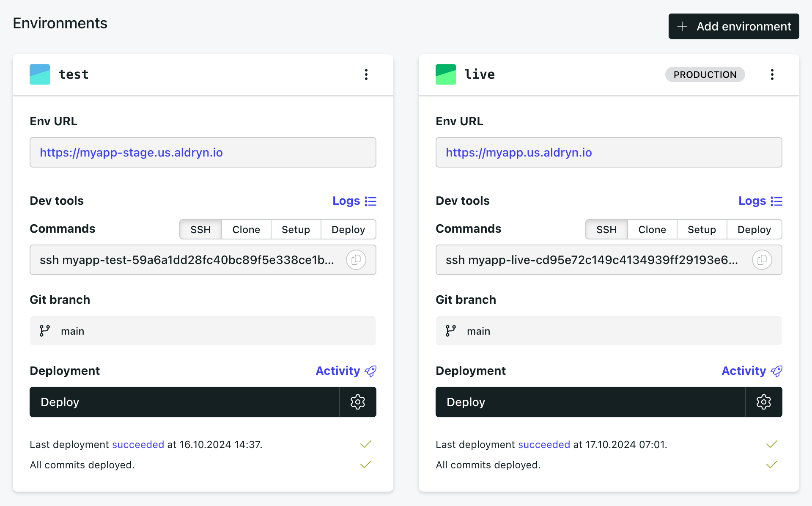Click the copy icon for test SSH command
The image size is (812, 506).
tap(356, 260)
